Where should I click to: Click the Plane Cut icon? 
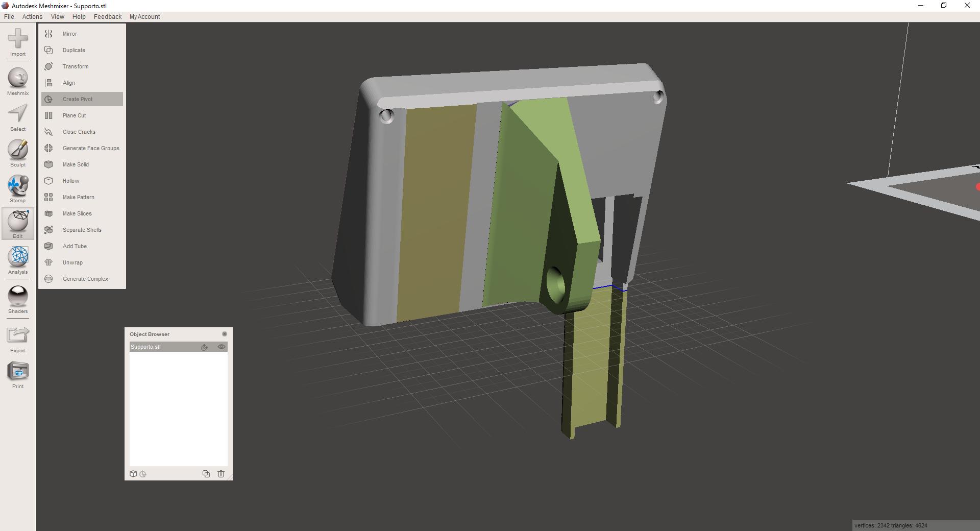(48, 115)
